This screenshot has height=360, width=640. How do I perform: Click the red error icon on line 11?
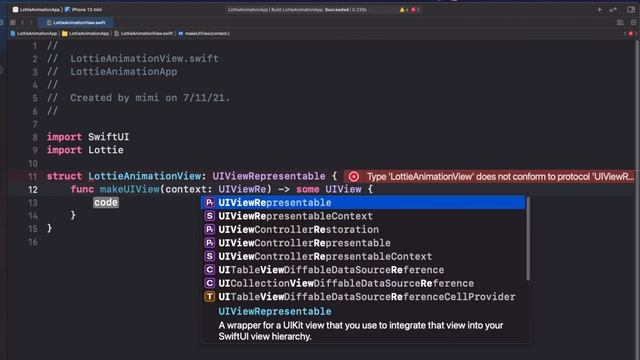pos(354,177)
